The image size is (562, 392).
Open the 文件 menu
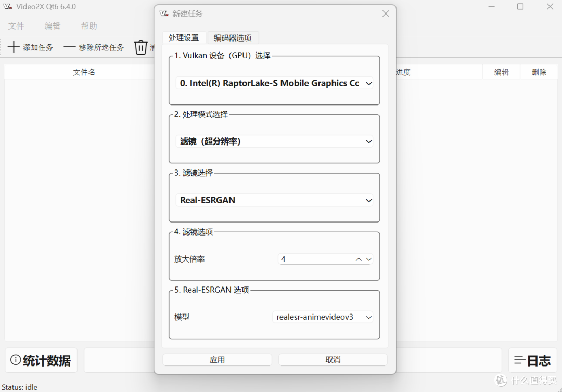click(16, 26)
